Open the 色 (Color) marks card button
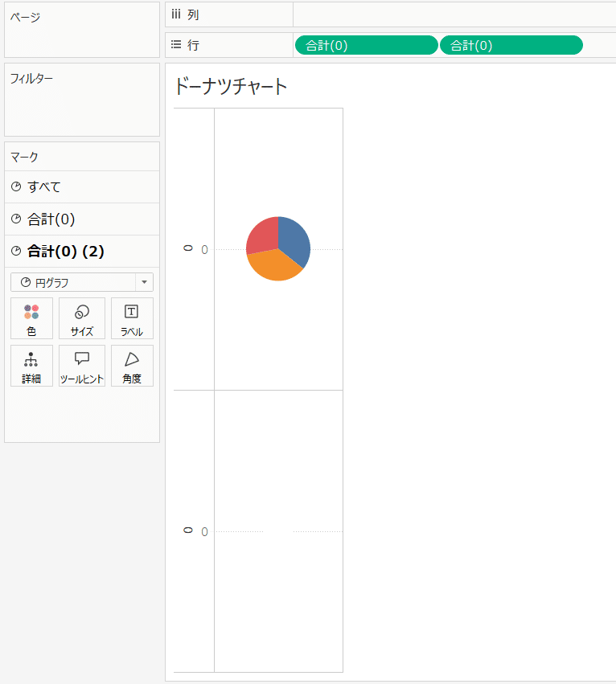616x684 pixels. 31,318
